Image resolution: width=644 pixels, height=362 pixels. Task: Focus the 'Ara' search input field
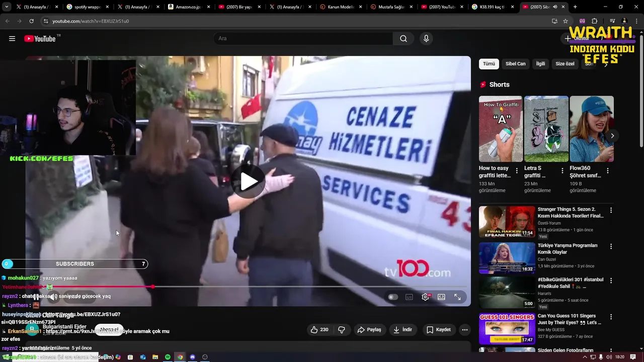(x=303, y=39)
